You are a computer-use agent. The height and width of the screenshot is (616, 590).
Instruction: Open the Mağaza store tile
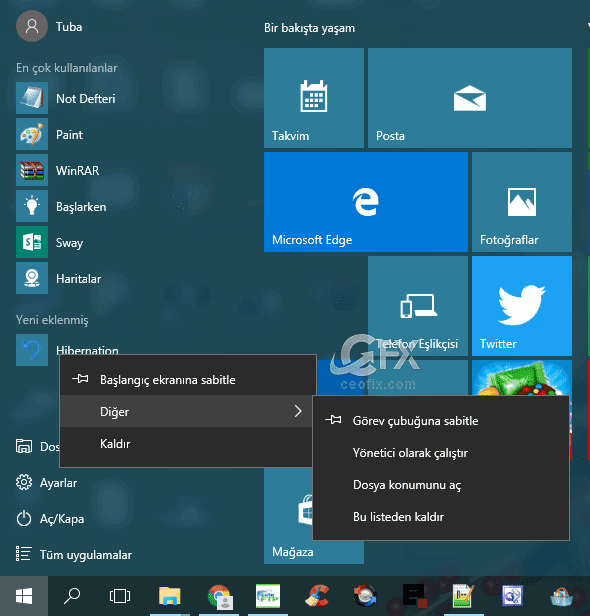[x=288, y=517]
